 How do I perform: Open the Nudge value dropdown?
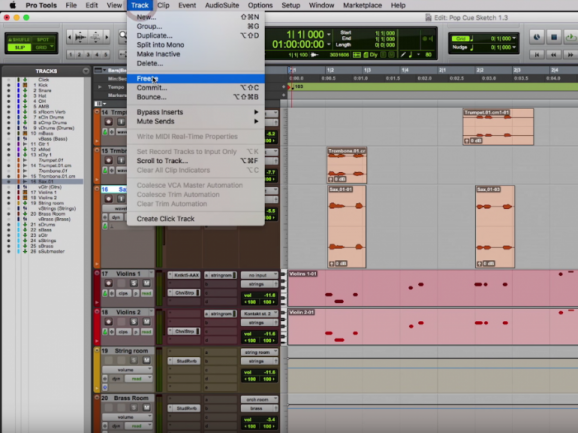click(x=514, y=47)
